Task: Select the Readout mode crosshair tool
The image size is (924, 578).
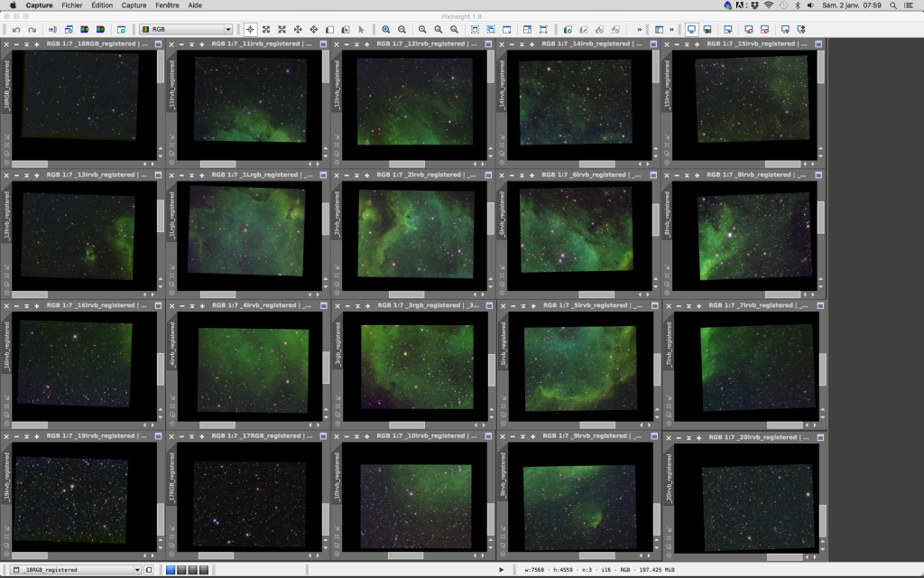Action: (x=251, y=30)
